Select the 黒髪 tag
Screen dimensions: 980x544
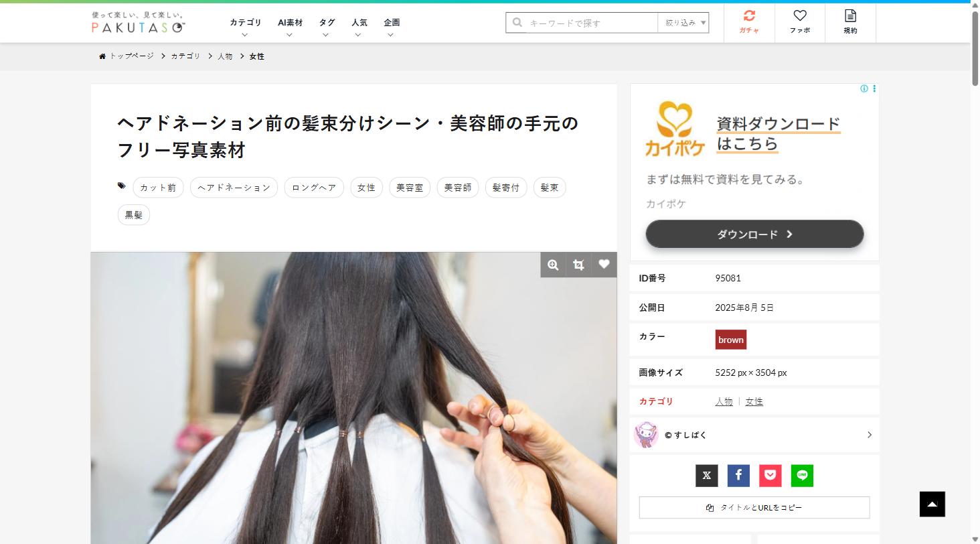[134, 215]
